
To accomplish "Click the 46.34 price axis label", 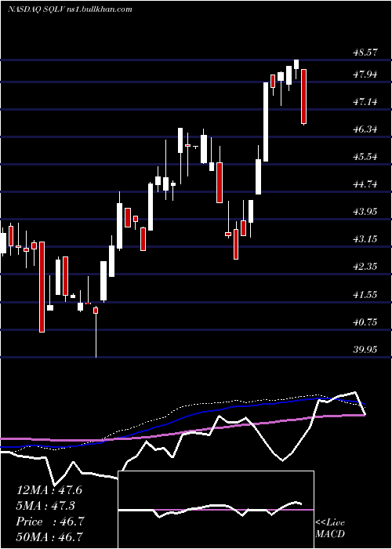I will pos(365,129).
